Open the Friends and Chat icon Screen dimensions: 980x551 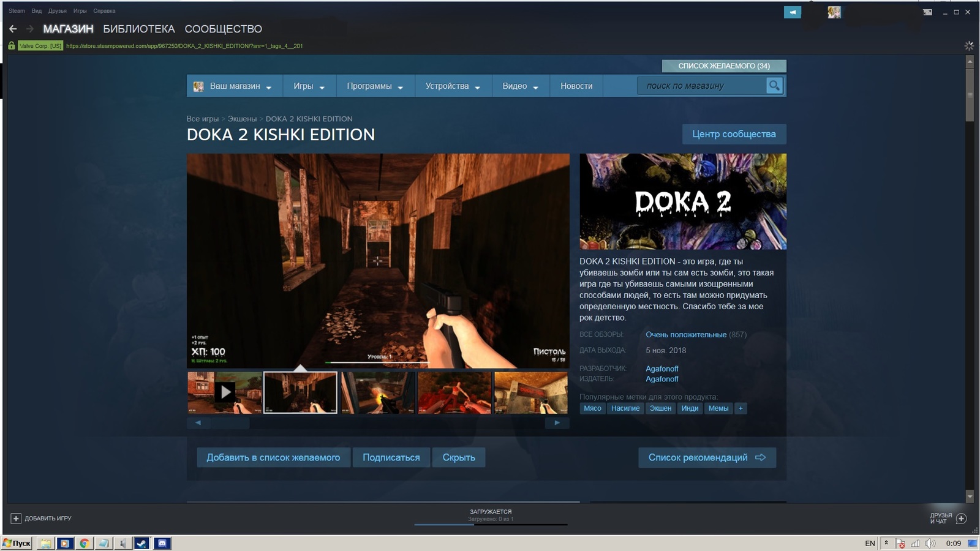point(961,519)
